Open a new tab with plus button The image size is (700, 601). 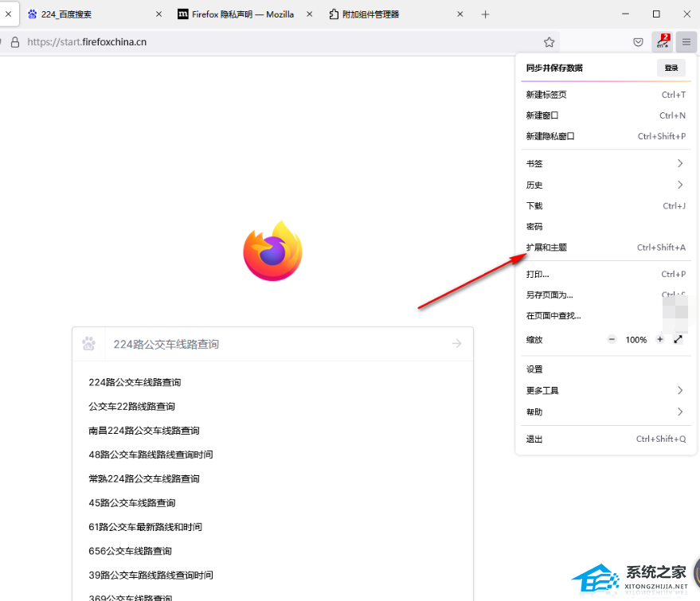(x=485, y=14)
